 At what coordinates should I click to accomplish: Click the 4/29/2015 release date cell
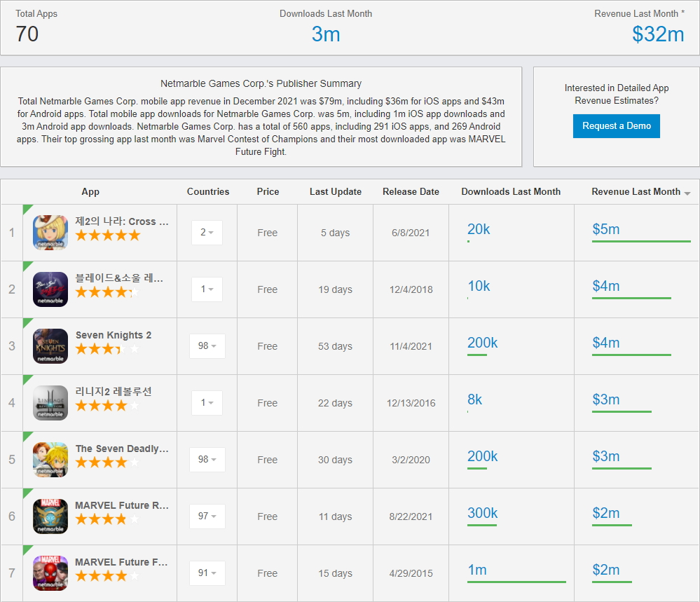coord(411,573)
